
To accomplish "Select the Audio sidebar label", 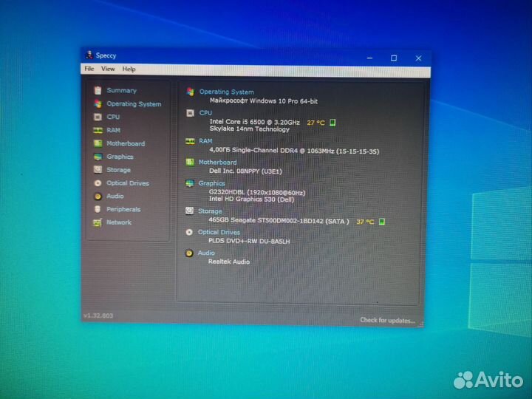I will click(x=115, y=196).
